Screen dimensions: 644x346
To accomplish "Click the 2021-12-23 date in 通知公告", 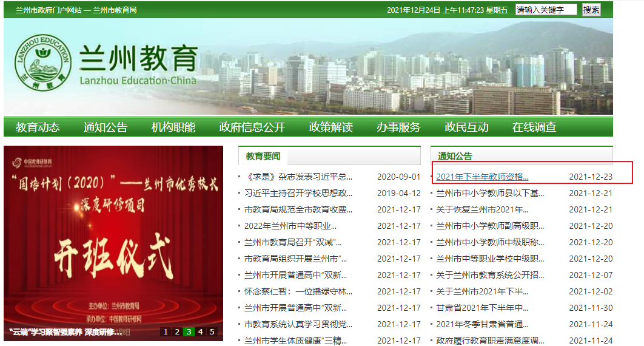I will (x=591, y=177).
